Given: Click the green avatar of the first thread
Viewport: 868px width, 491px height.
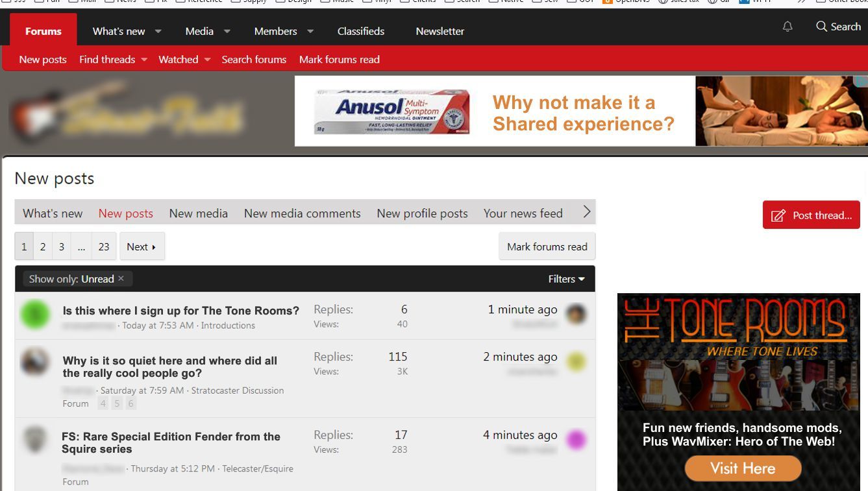Looking at the screenshot, I should [35, 315].
